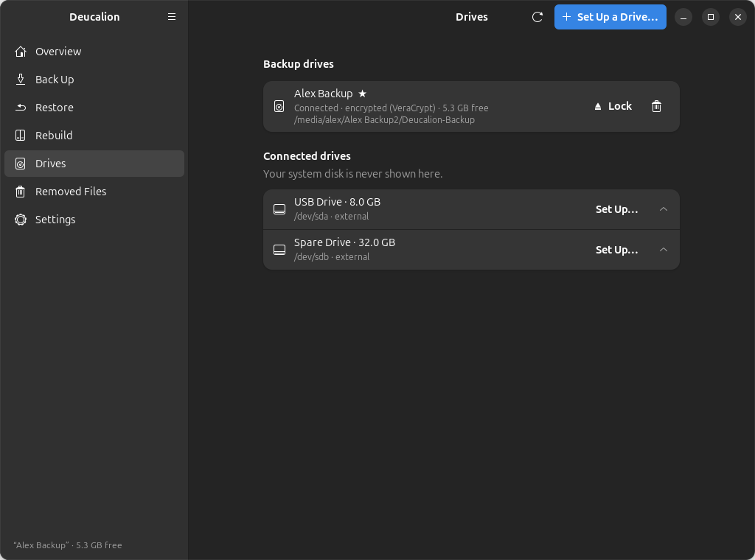Open the Deucalion hamburger menu
This screenshot has height=560, width=755.
pyautogui.click(x=171, y=17)
